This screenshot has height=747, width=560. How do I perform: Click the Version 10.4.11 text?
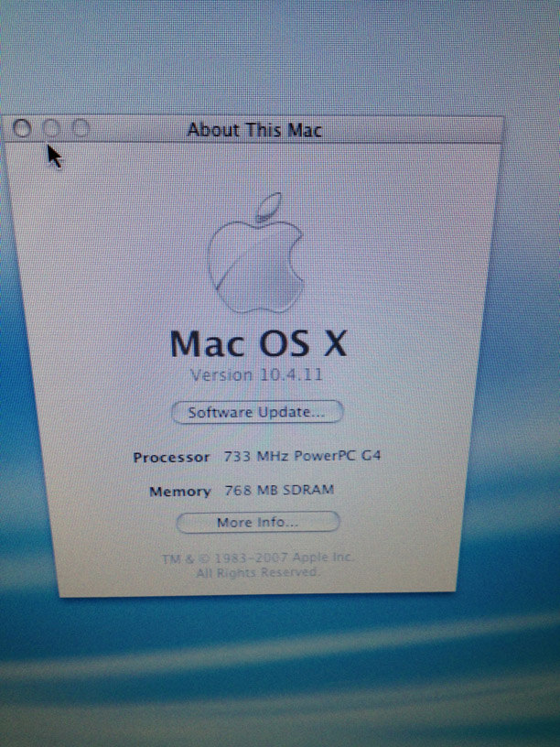pos(256,374)
